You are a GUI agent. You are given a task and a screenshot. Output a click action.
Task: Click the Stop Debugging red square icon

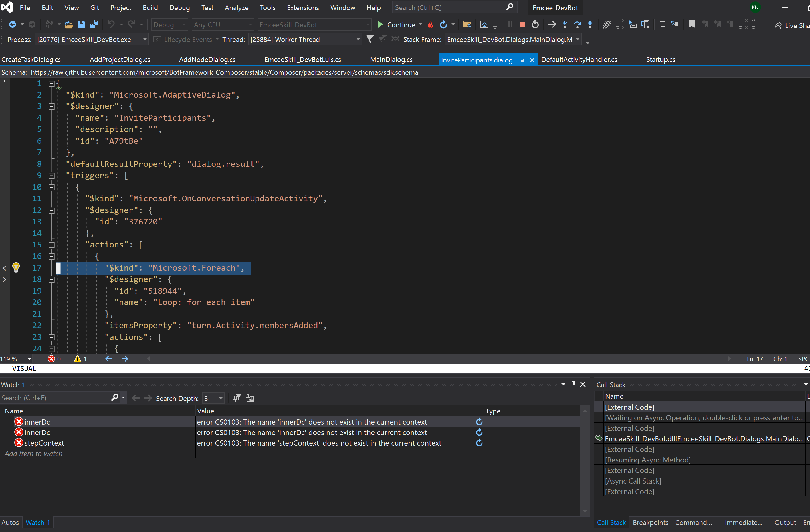pyautogui.click(x=522, y=25)
